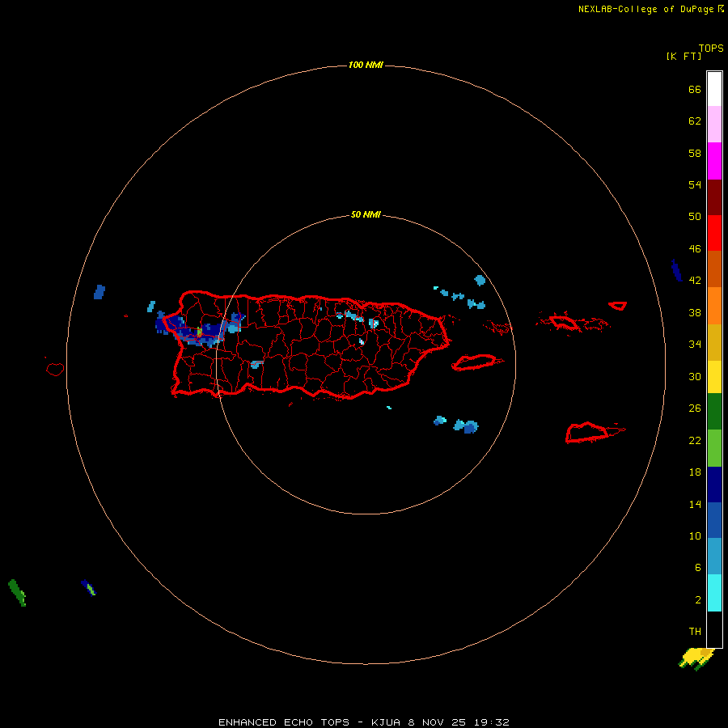Click the medium blue 18 K FT legend swatch
728x728 pixels.
pyautogui.click(x=714, y=520)
